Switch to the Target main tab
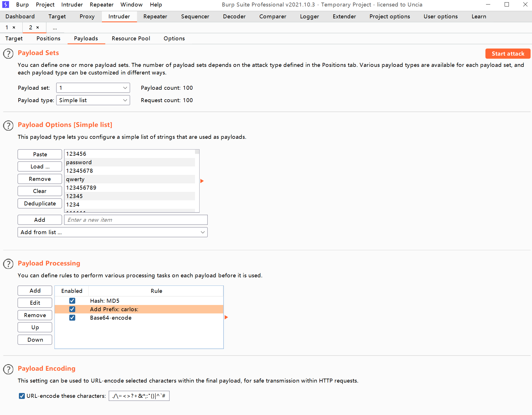Viewport: 532px width, 415px height. [57, 16]
